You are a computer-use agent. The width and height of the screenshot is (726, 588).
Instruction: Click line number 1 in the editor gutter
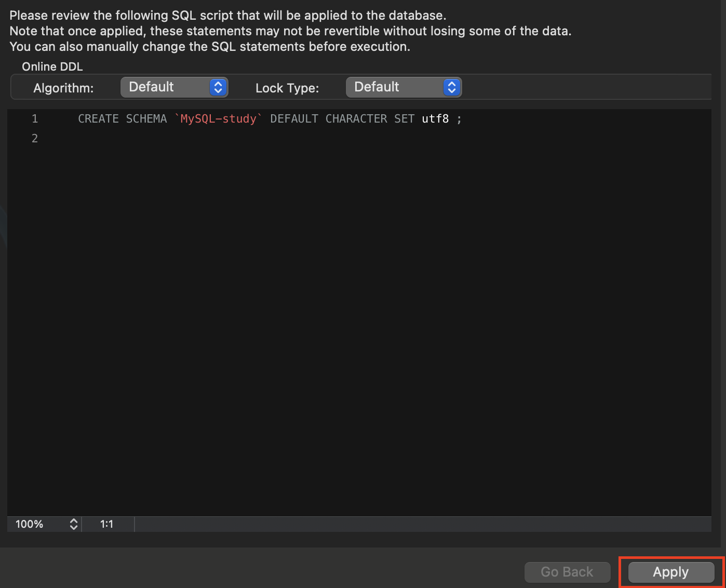pyautogui.click(x=35, y=119)
